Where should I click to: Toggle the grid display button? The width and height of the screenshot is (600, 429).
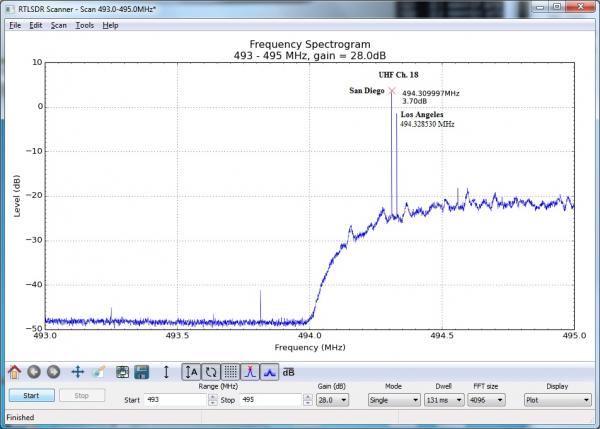230,372
